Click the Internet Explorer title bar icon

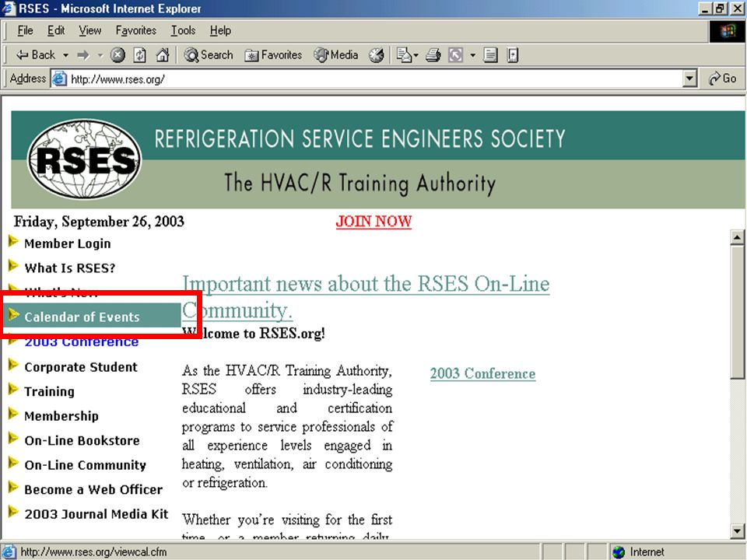click(9, 9)
